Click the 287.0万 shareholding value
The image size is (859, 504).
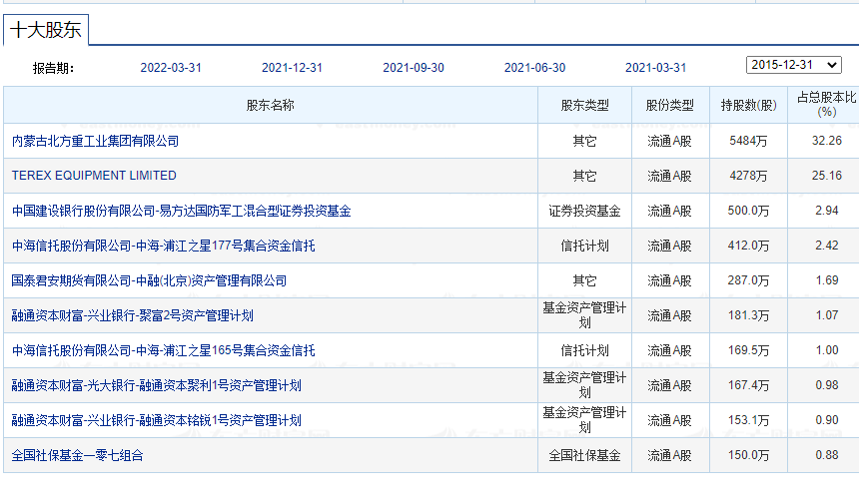[x=748, y=280]
